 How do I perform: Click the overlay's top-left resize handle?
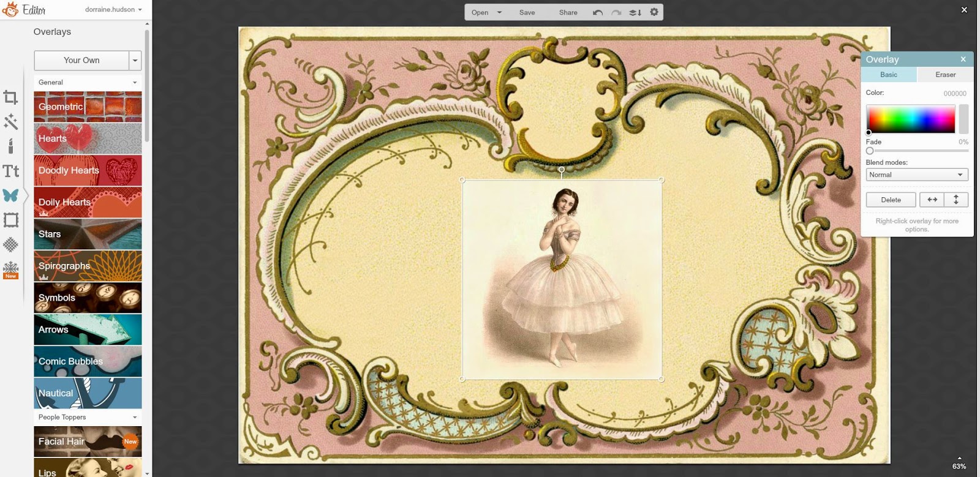tap(462, 180)
